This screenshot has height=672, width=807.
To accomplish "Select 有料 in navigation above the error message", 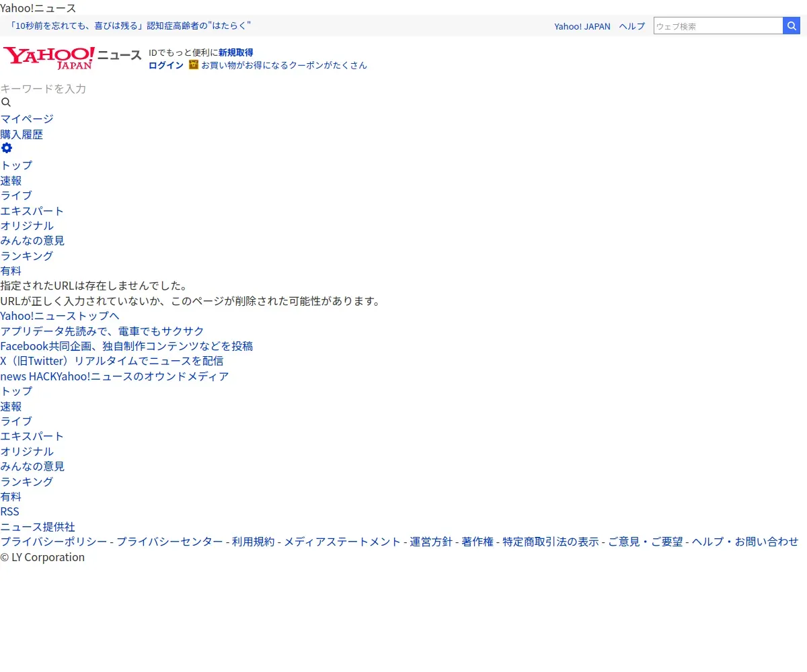I will (11, 271).
